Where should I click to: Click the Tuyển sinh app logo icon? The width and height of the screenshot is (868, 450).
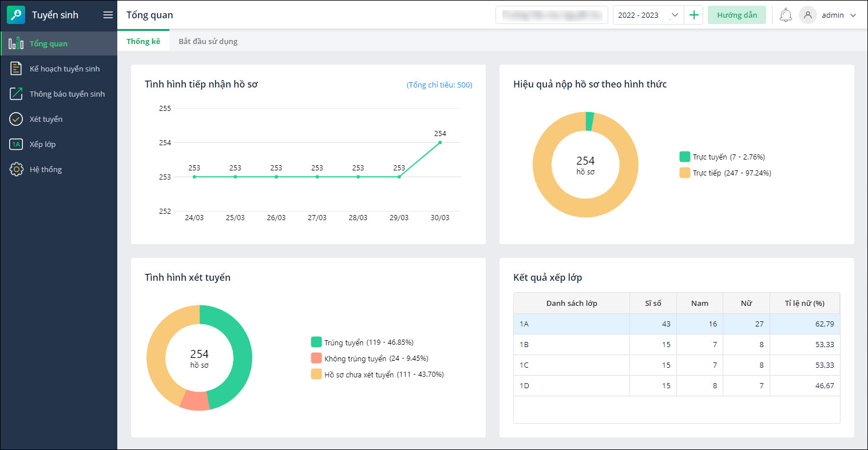(x=16, y=15)
